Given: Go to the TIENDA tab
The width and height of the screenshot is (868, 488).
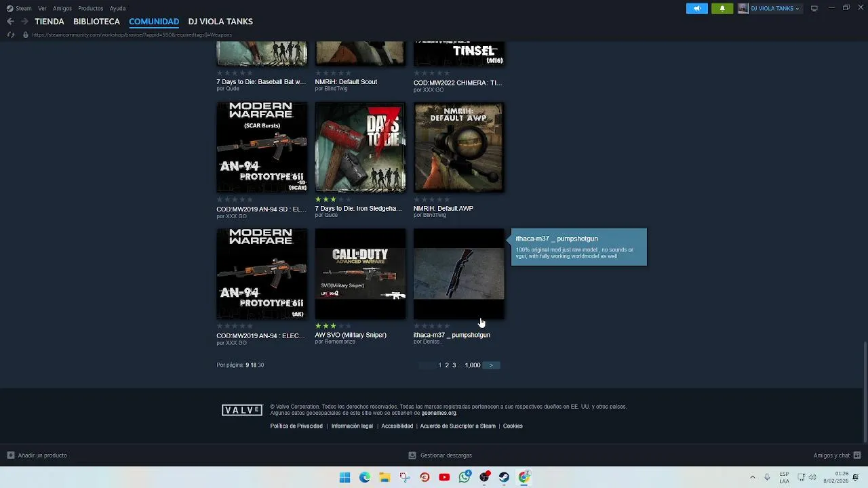Looking at the screenshot, I should point(50,22).
